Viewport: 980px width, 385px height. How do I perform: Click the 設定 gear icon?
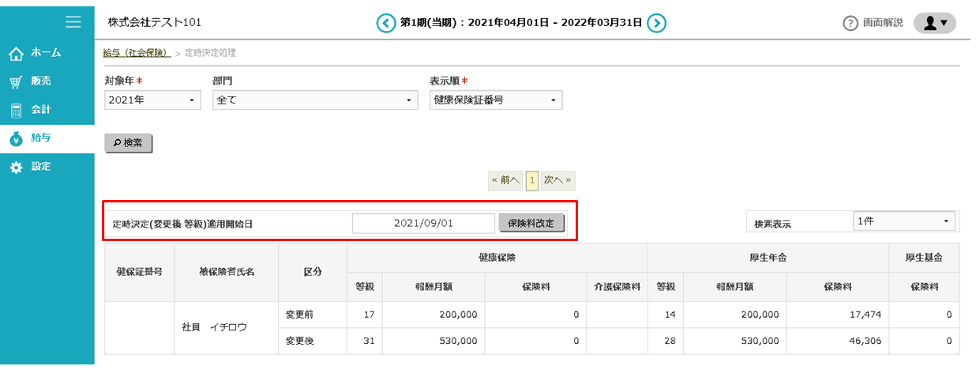click(x=16, y=168)
